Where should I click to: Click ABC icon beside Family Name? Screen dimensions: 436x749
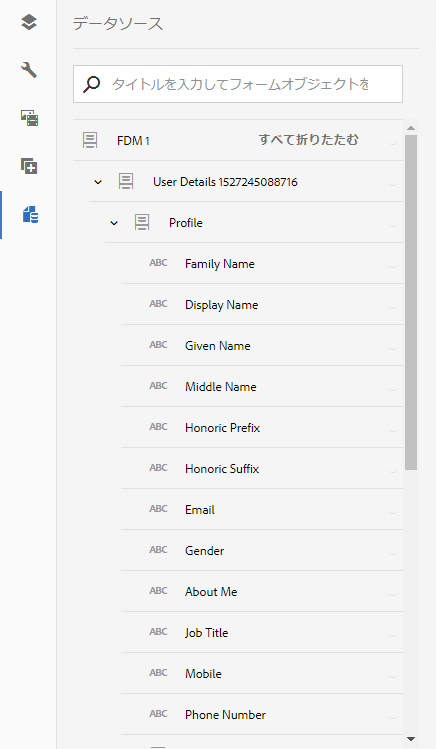click(159, 263)
